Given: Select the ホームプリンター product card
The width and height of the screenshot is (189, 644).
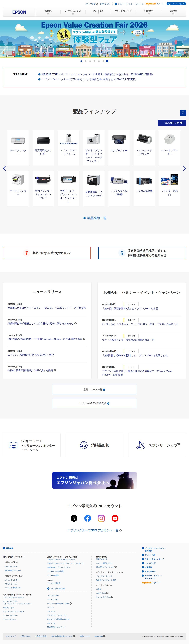Looking at the screenshot, I should pyautogui.click(x=18, y=148).
